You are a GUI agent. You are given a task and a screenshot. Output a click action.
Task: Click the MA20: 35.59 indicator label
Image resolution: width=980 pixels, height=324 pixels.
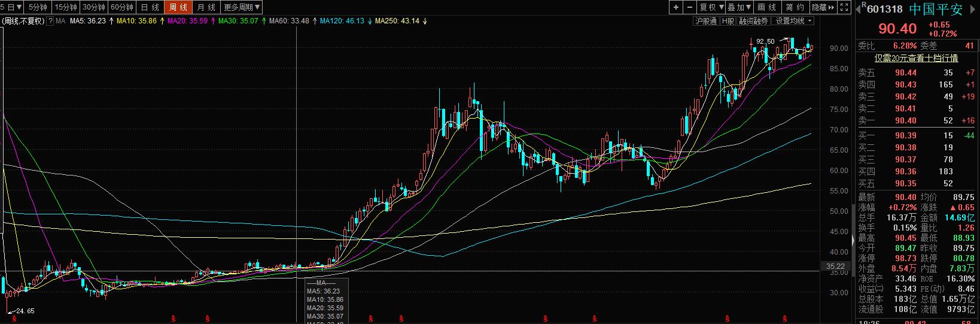coord(187,21)
